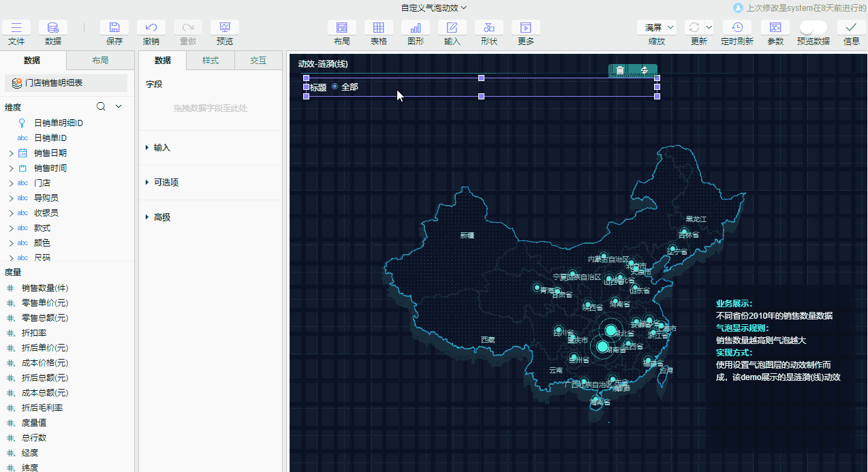Search dimensions using magnifier icon
The width and height of the screenshot is (868, 472).
coord(101,107)
